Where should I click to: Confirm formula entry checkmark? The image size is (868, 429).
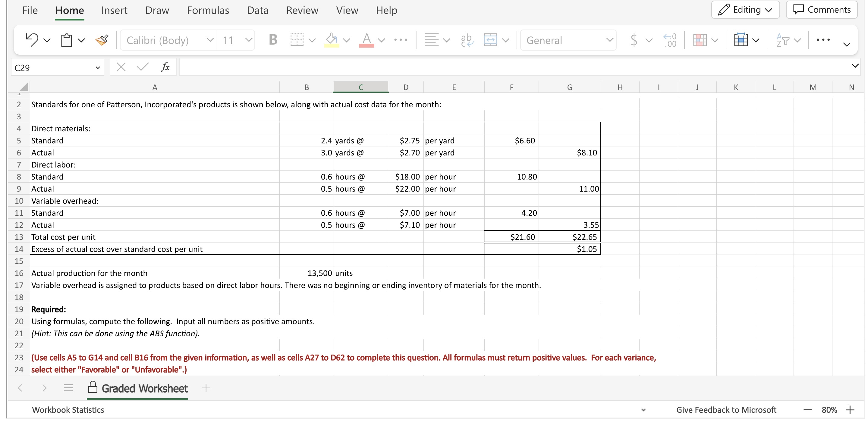tap(143, 67)
